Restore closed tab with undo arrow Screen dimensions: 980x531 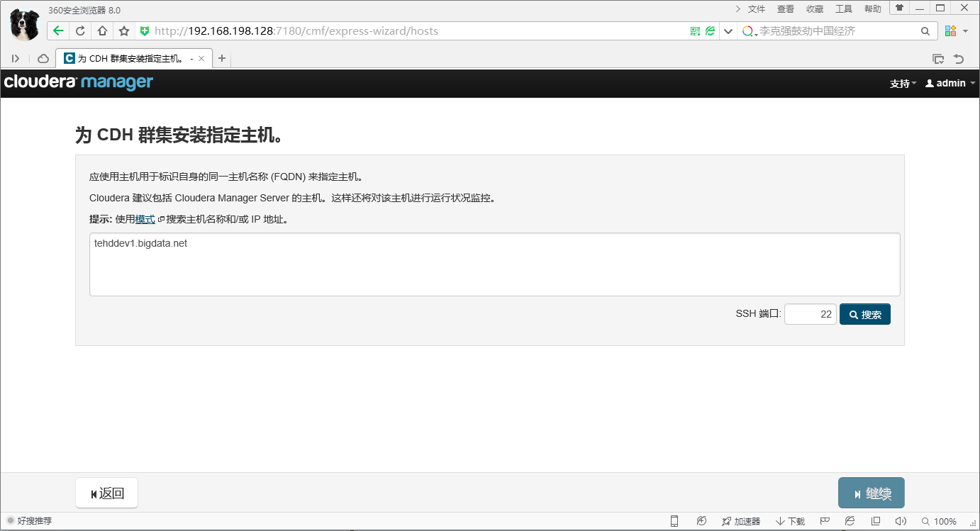[x=959, y=59]
